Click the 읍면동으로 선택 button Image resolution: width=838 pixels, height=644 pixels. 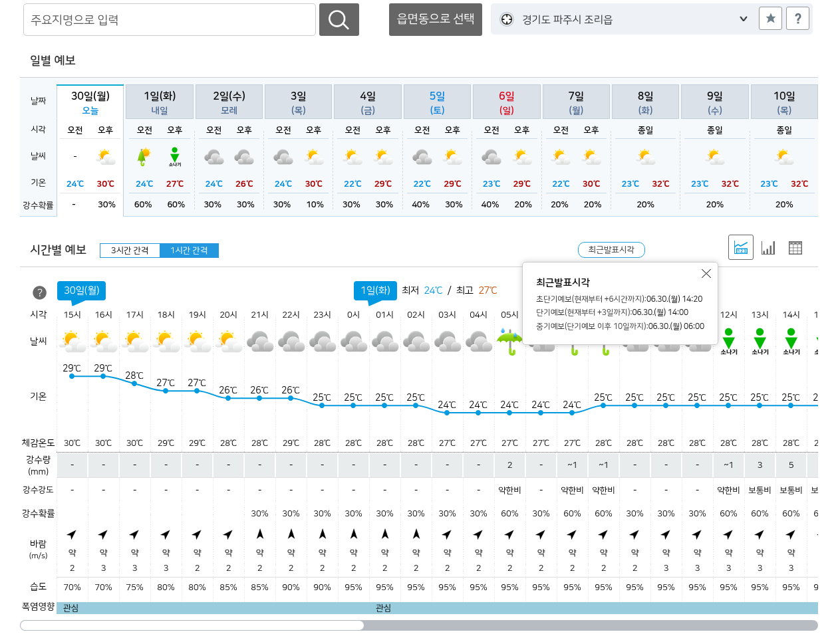tap(436, 19)
